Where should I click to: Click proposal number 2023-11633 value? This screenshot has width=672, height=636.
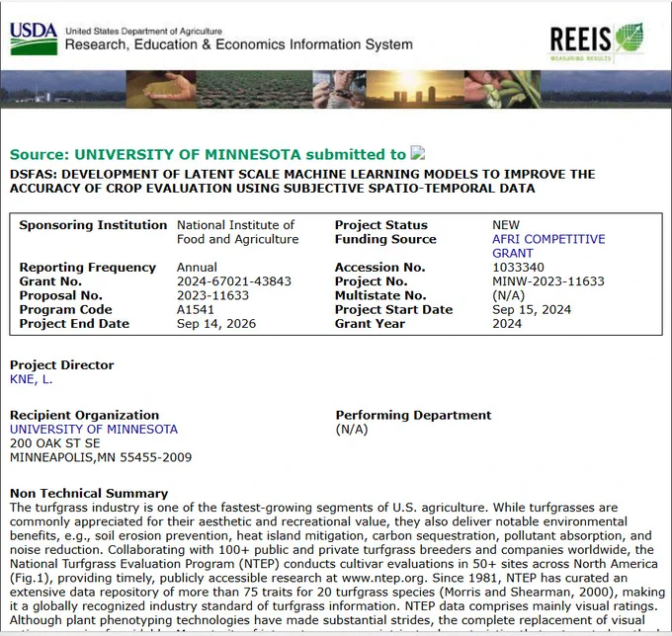[212, 295]
